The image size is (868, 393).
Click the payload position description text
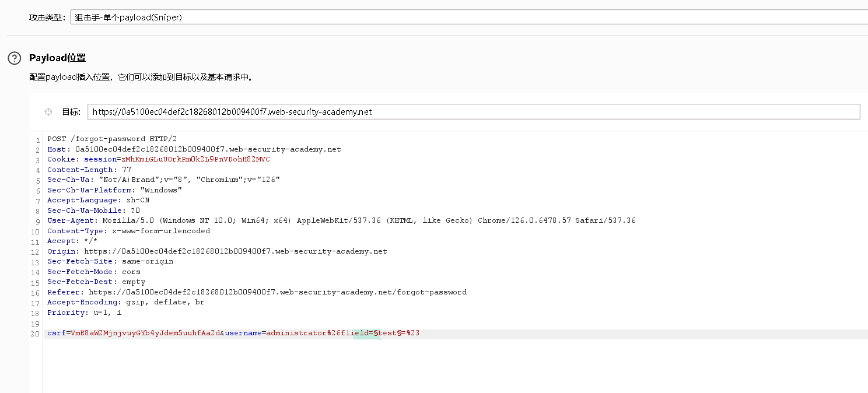tap(142, 77)
